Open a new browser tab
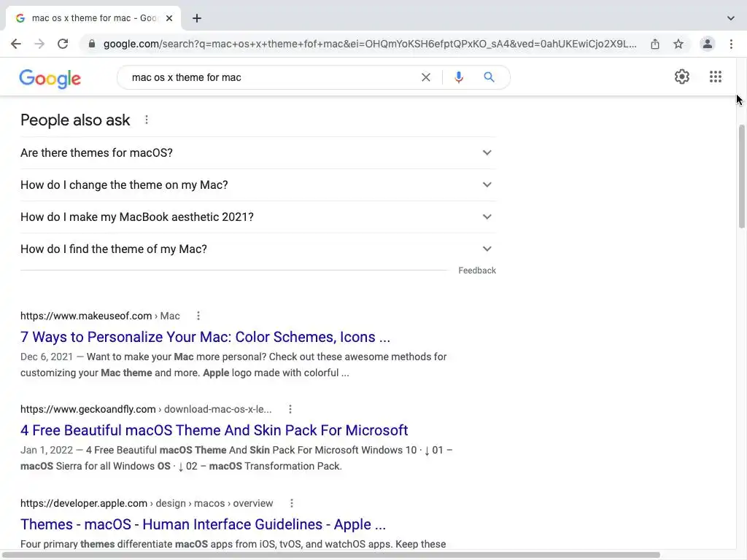This screenshot has width=747, height=560. pos(197,18)
